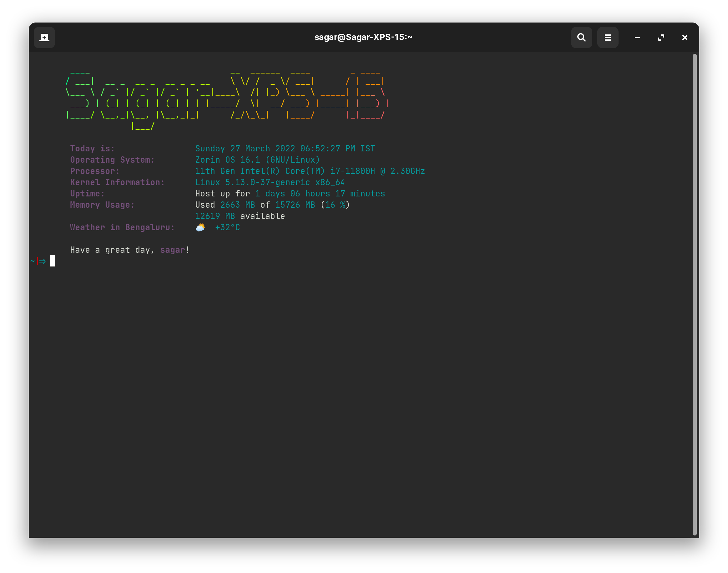Click the '12619 MB available' text
The image size is (728, 573).
coord(240,216)
